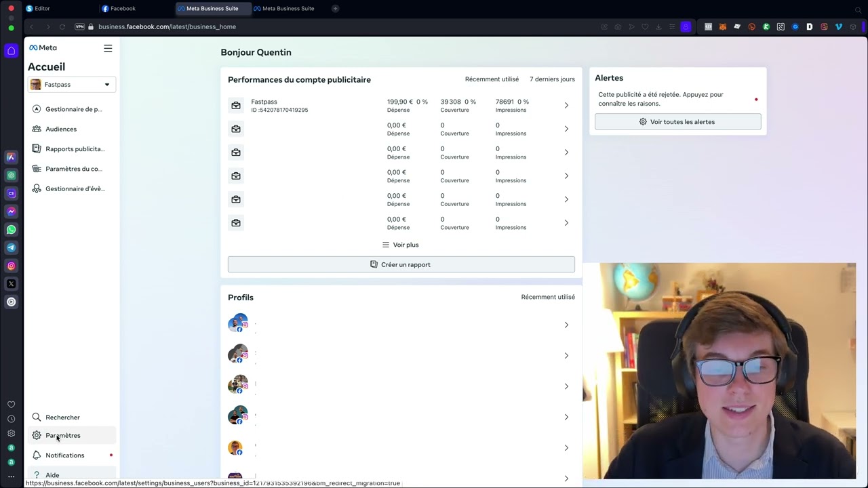Click the Créer un rapport button

click(401, 265)
